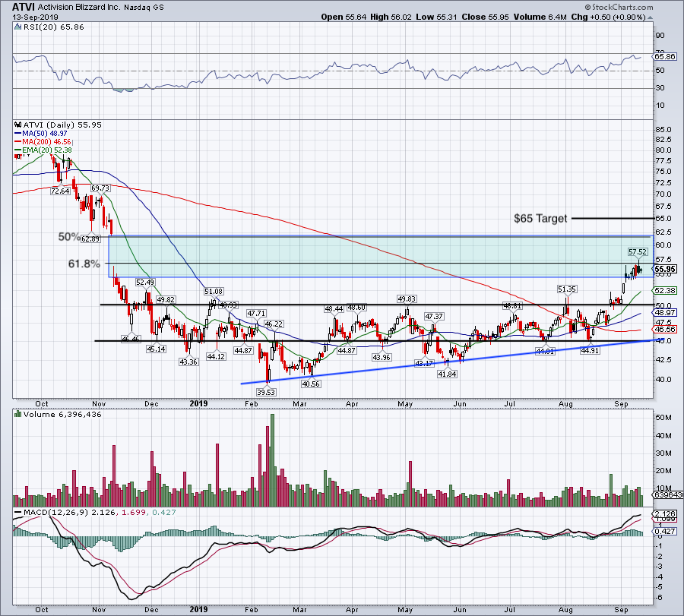684x616 pixels.
Task: Click the 57.52 recent high price tag
Action: 638,252
